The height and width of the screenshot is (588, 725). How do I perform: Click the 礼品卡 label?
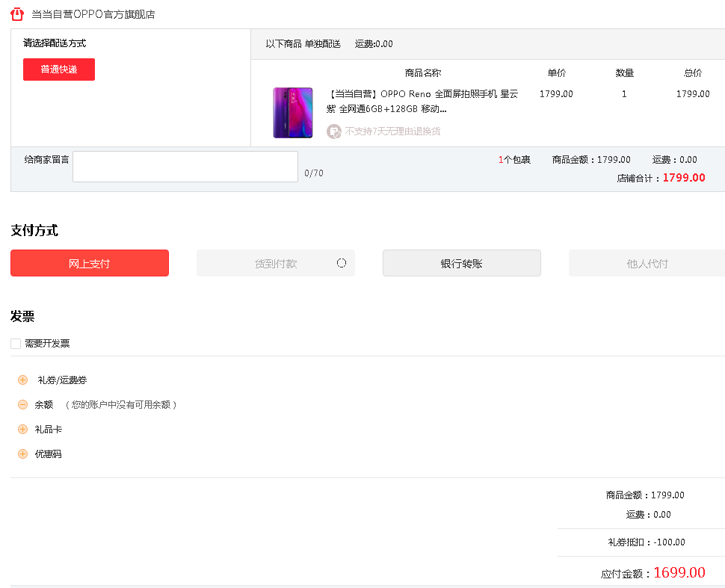click(48, 430)
